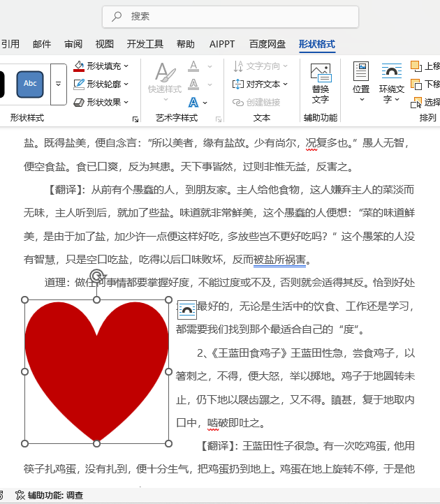Click 上移 bring forward icon
This screenshot has height=504, width=440.
point(416,66)
